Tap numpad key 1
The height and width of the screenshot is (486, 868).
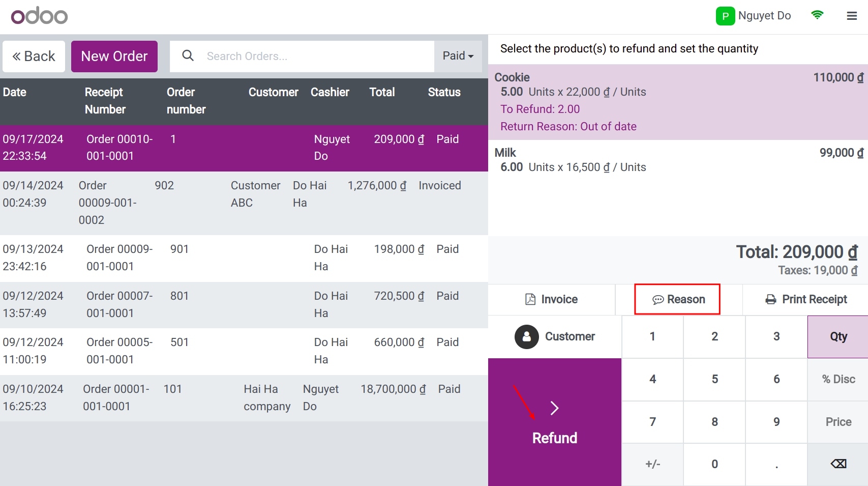coord(652,337)
